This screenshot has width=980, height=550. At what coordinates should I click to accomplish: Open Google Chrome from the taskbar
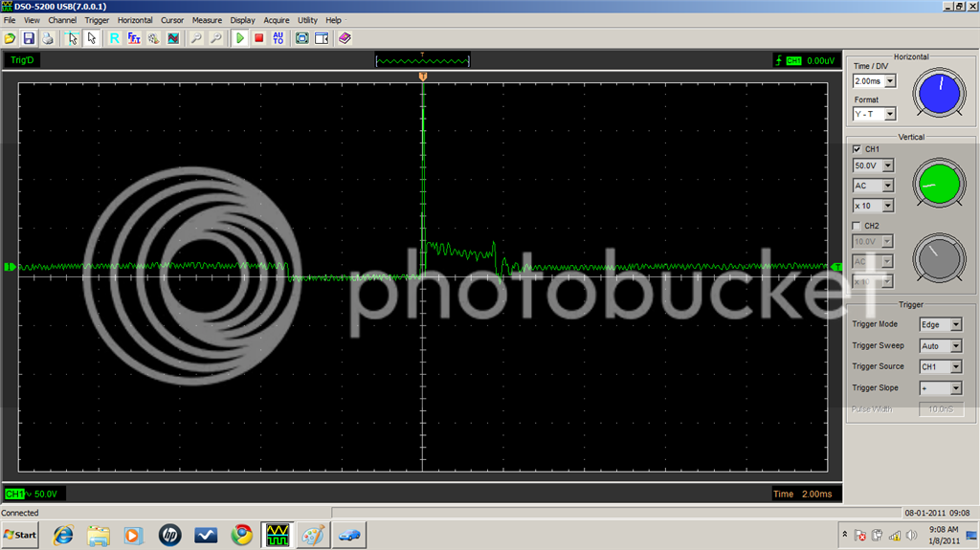[242, 535]
